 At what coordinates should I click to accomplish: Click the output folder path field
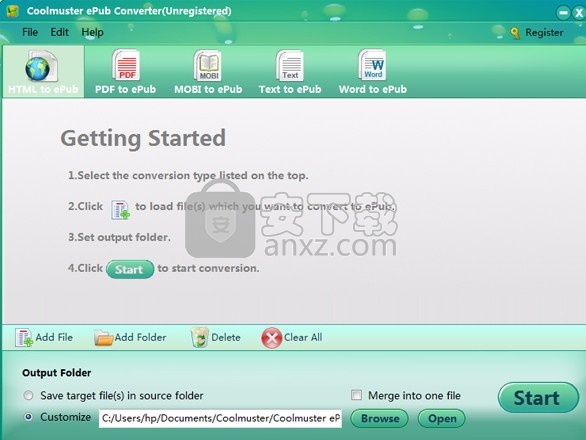pos(220,418)
